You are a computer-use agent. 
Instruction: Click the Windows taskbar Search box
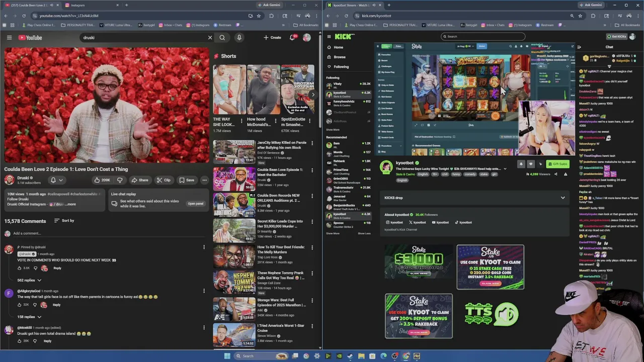(x=262, y=356)
